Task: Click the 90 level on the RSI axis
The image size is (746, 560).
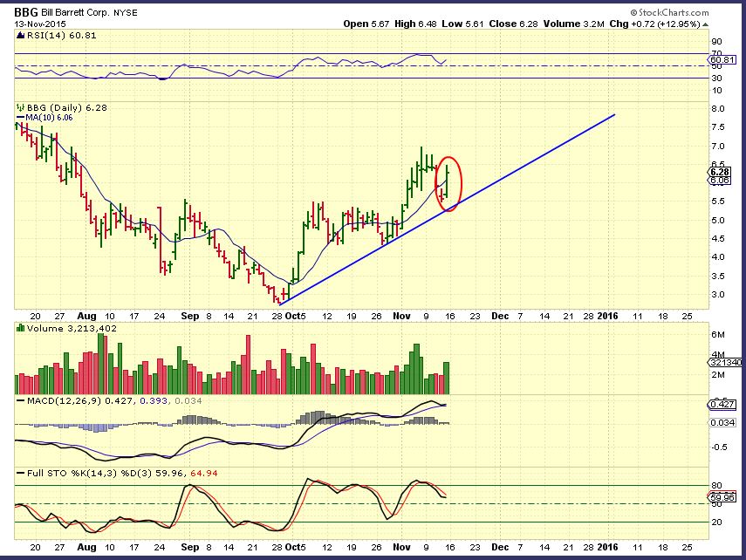Action: (x=716, y=42)
